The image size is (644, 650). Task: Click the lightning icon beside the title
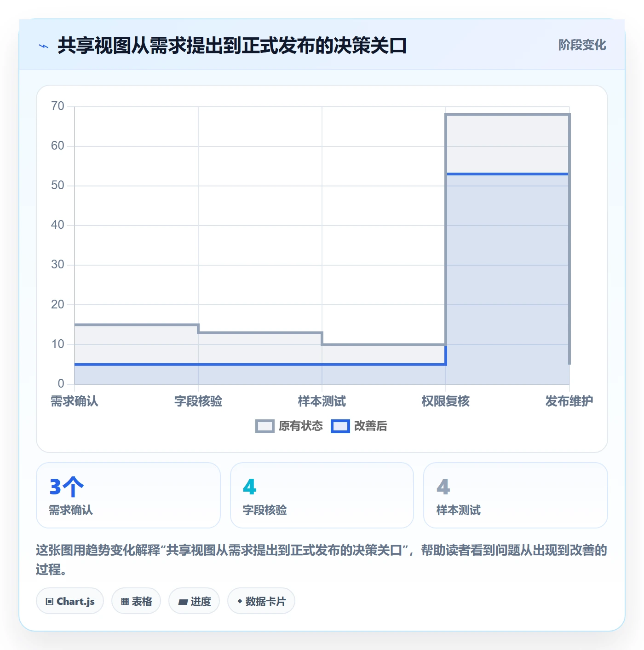pyautogui.click(x=44, y=46)
